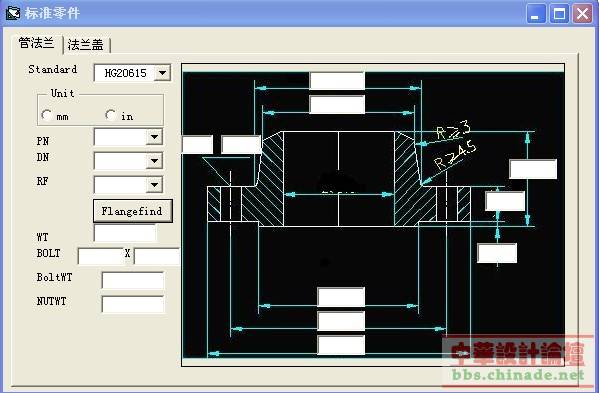The width and height of the screenshot is (599, 393).
Task: Click dimension box beside the R≥4.5 label
Action: [x=533, y=169]
